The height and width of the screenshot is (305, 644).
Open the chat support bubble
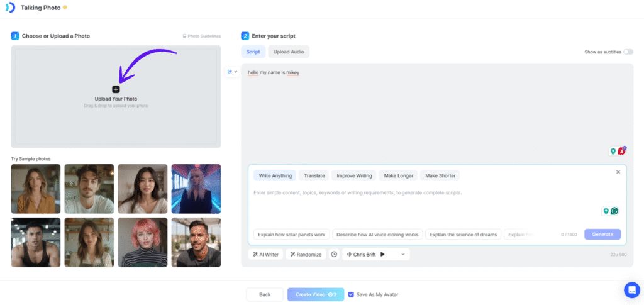tap(631, 291)
